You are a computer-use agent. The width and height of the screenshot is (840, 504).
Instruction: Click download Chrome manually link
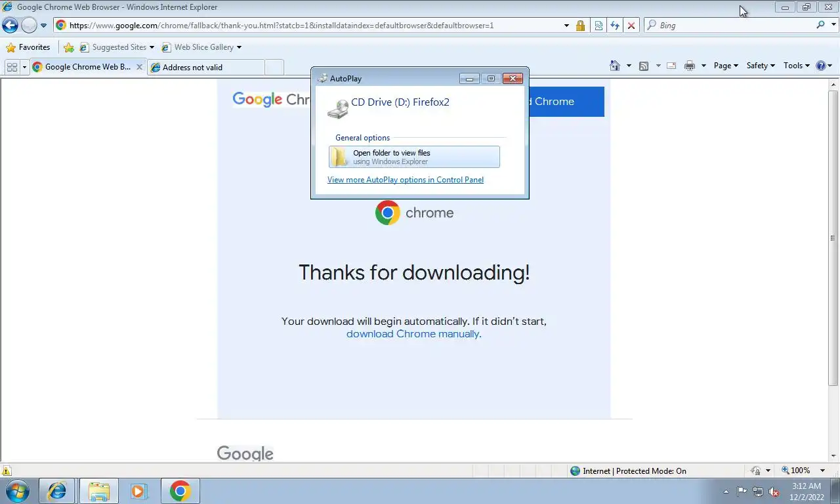[413, 334]
